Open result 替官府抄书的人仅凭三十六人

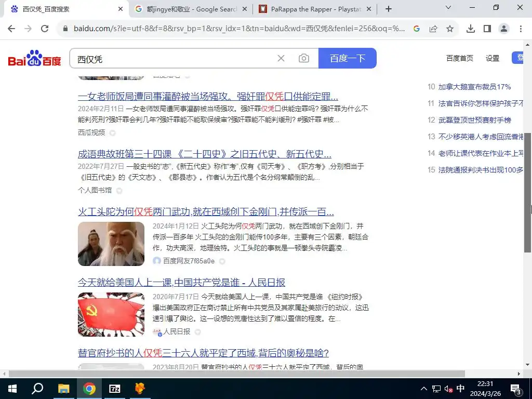203,353
